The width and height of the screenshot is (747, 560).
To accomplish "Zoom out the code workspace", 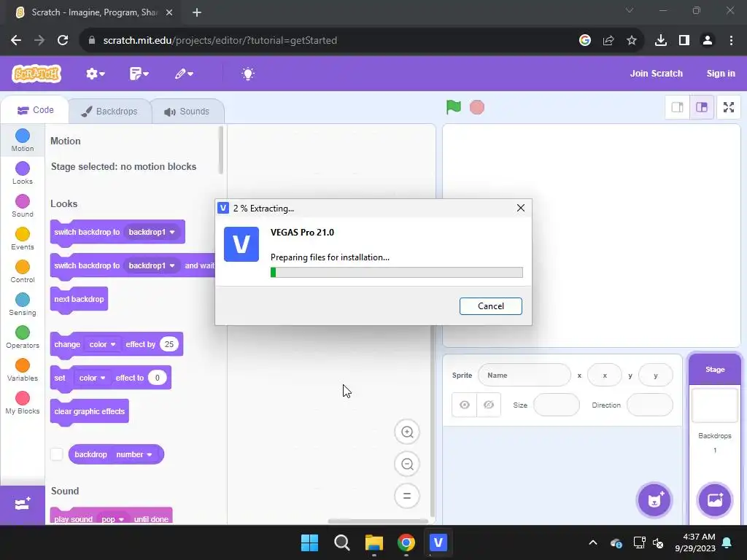I will click(407, 464).
